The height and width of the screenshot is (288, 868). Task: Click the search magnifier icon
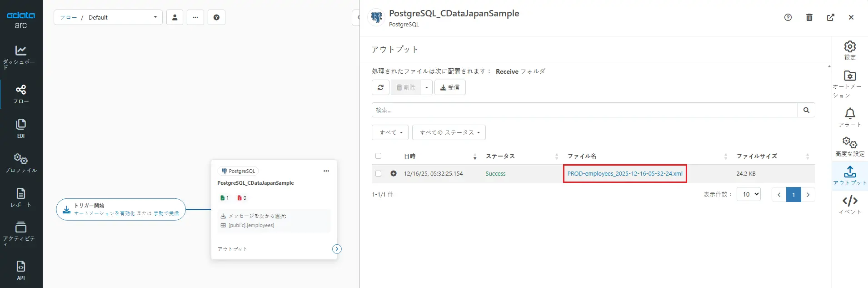point(806,110)
